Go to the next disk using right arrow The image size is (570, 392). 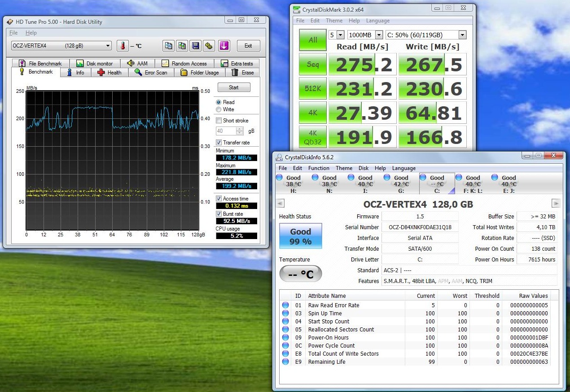(x=556, y=204)
